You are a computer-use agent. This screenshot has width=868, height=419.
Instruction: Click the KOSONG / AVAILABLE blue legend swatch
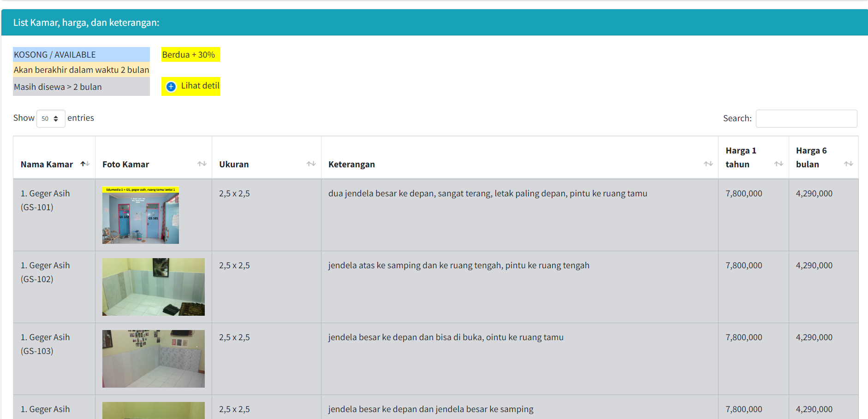(x=81, y=54)
